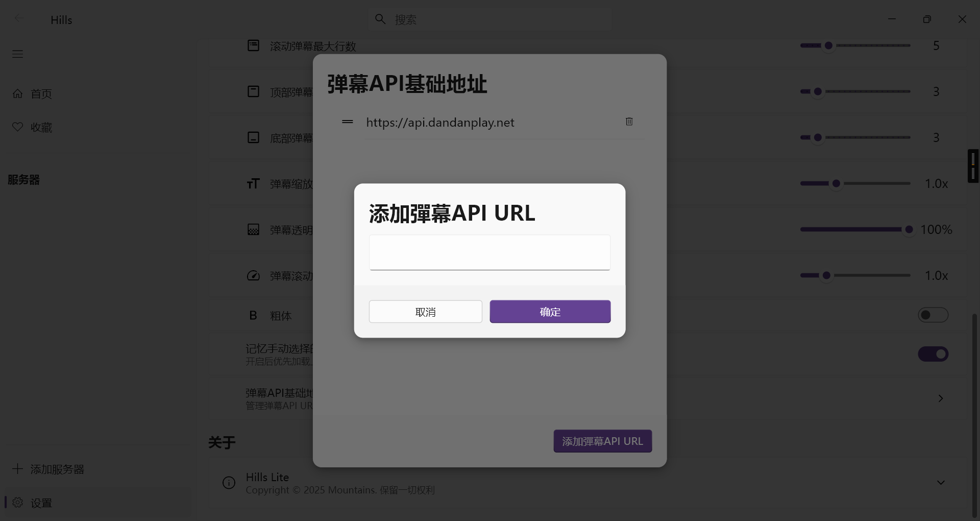Click the 顶部弹幕 row icon

click(x=254, y=91)
